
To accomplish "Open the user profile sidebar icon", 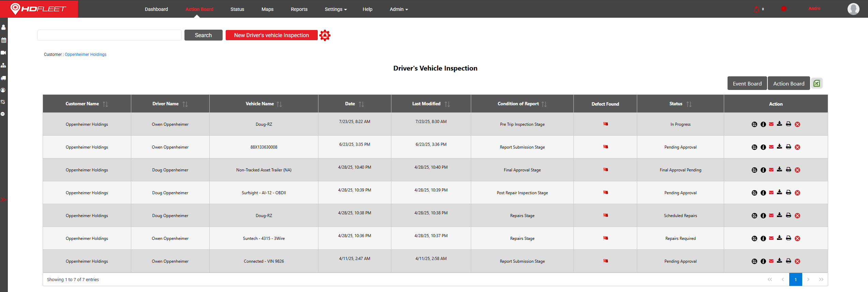I will coord(3,27).
